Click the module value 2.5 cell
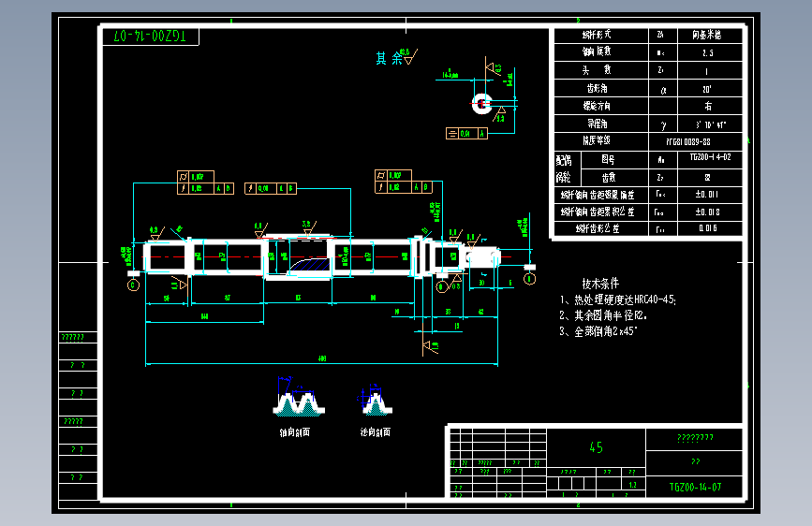 [x=708, y=52]
